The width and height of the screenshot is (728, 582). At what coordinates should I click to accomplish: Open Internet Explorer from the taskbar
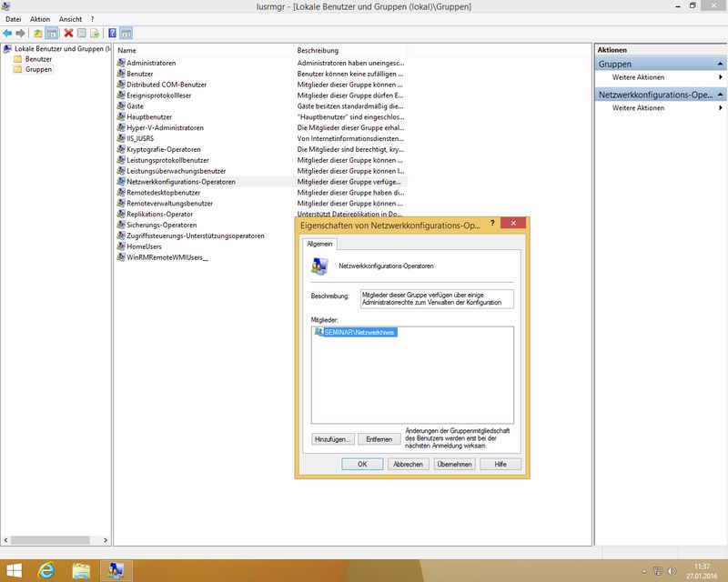[x=45, y=570]
